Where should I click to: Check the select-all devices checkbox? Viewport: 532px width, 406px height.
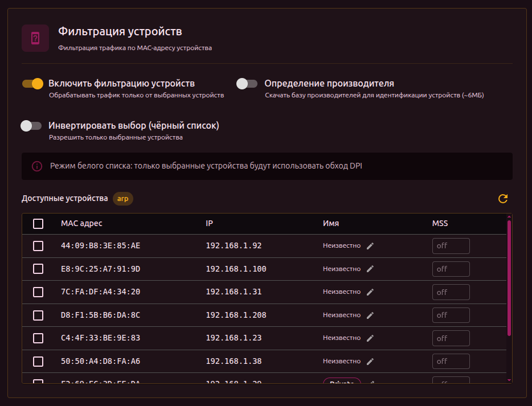coord(38,224)
